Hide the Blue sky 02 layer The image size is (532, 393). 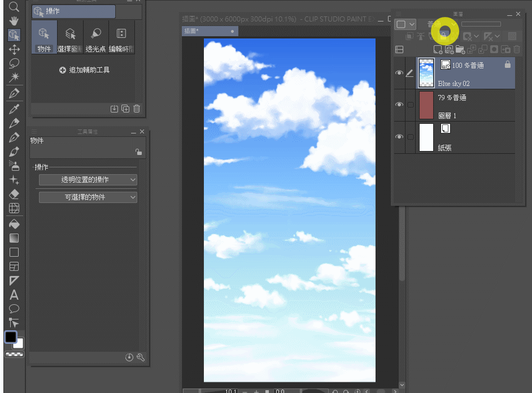point(399,73)
